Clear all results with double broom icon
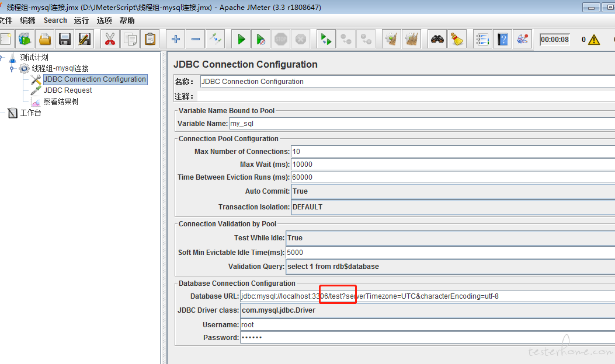Image resolution: width=615 pixels, height=364 pixels. (411, 39)
